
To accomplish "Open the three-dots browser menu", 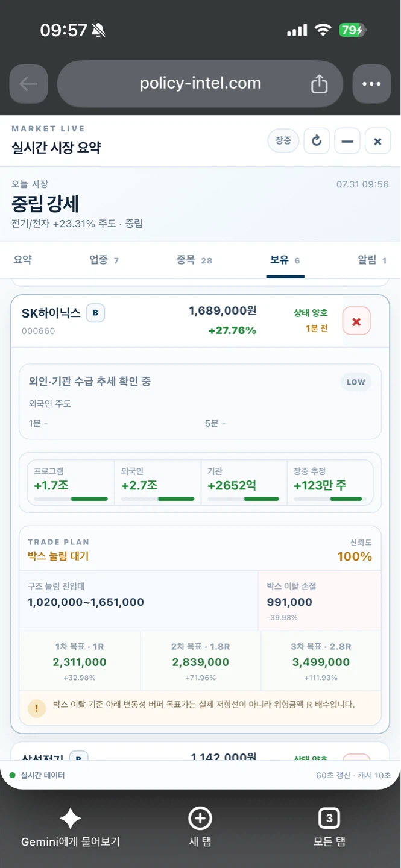I will point(371,84).
